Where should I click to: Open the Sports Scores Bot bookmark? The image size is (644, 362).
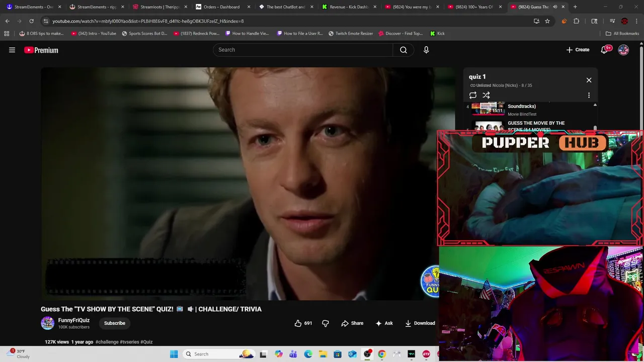(144, 34)
